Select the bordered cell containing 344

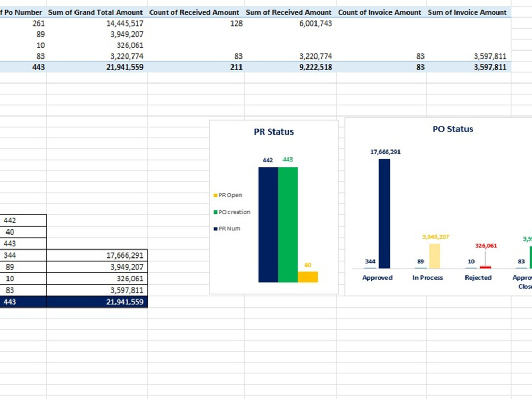(23, 255)
